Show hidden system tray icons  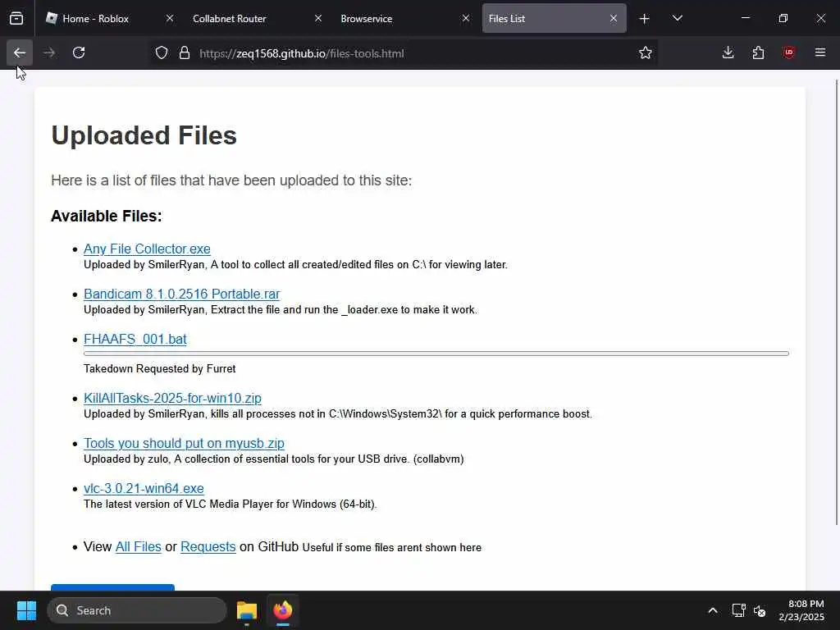pos(713,610)
